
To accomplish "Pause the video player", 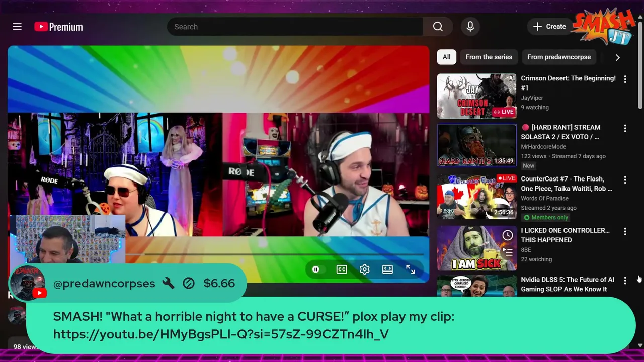I will (316, 269).
